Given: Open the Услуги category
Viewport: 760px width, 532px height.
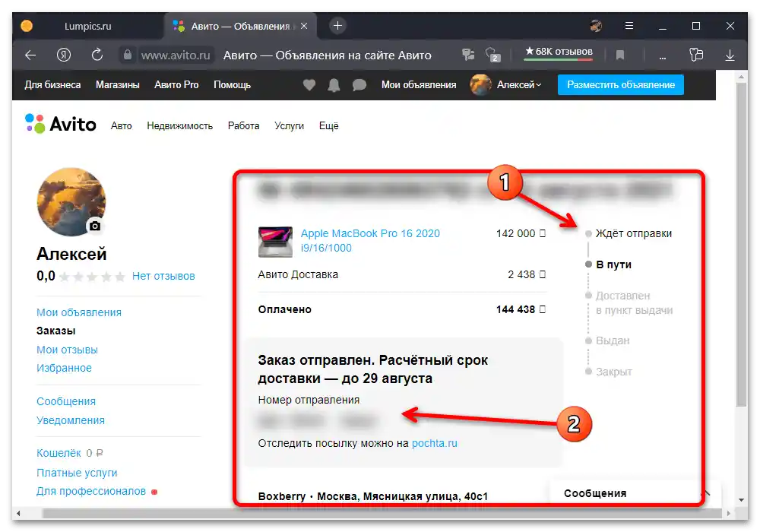Looking at the screenshot, I should click(x=289, y=126).
